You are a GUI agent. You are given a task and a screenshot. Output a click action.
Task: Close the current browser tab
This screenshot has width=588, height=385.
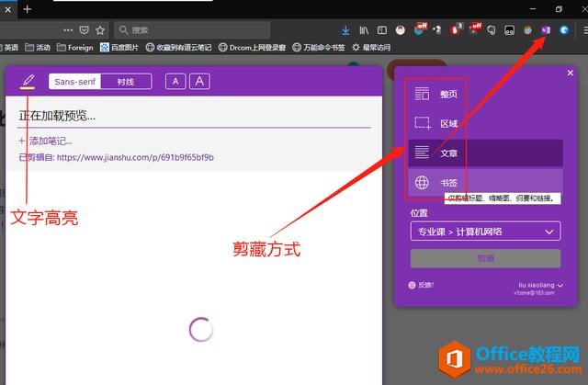[x=7, y=9]
